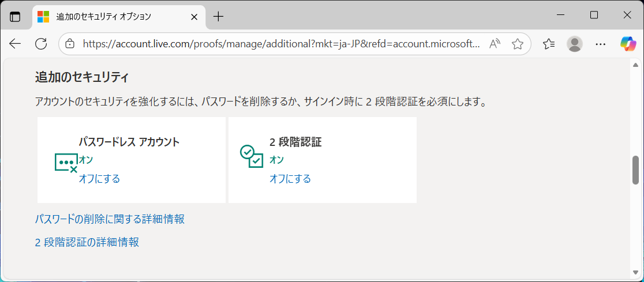Minimize the browser window

pos(561,15)
